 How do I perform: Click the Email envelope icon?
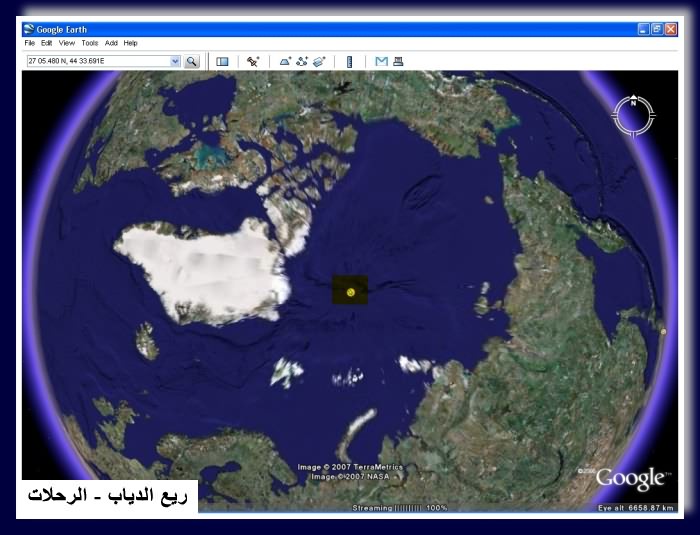point(381,62)
